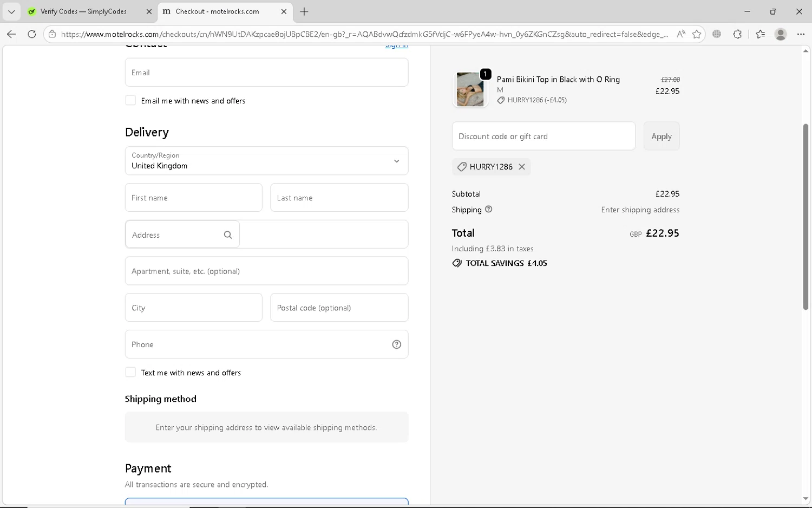Image resolution: width=812 pixels, height=508 pixels.
Task: Check Text me with news and offers
Action: tap(130, 373)
